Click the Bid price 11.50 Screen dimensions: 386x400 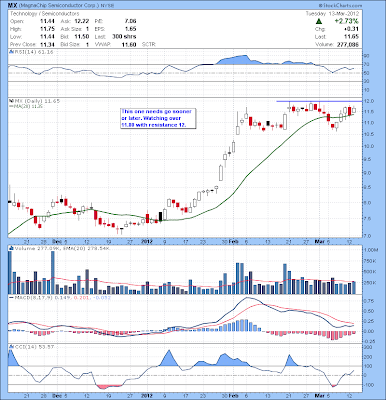click(x=82, y=37)
